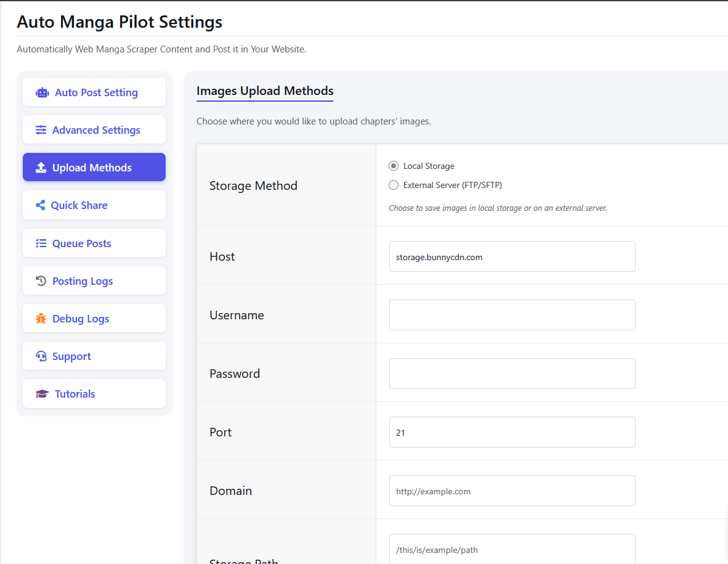
Task: Click the Domain field showing http://example.com
Action: point(512,491)
